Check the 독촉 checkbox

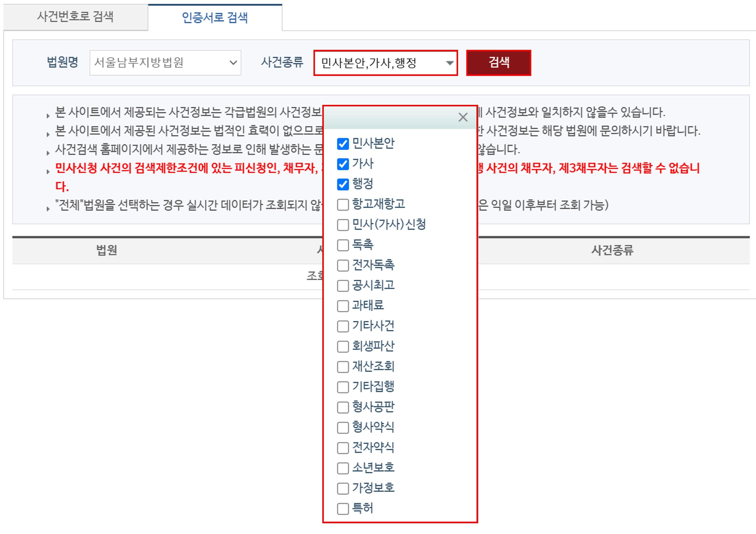click(343, 245)
